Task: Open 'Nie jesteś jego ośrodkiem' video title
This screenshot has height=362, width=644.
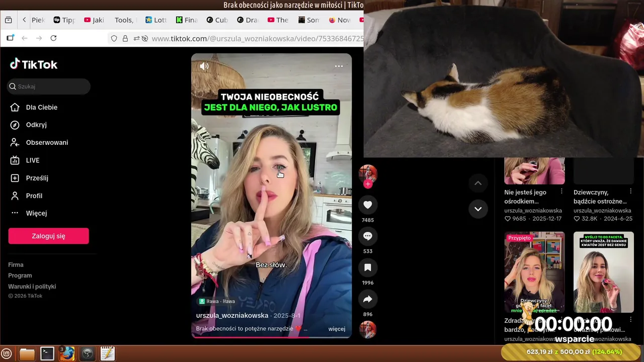Action: 525,197
